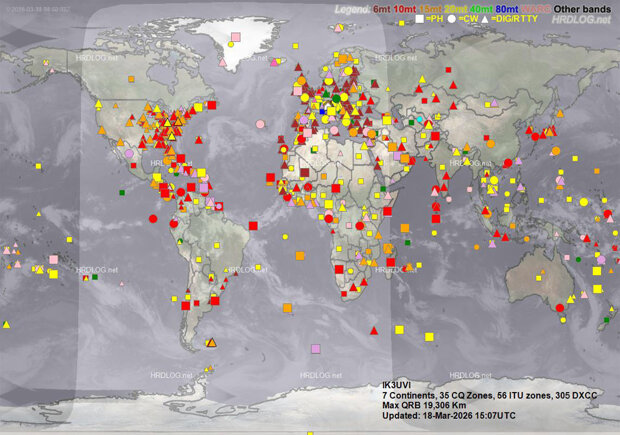Click the red triangle marker south of Africa
This screenshot has height=435, width=620.
374,330
